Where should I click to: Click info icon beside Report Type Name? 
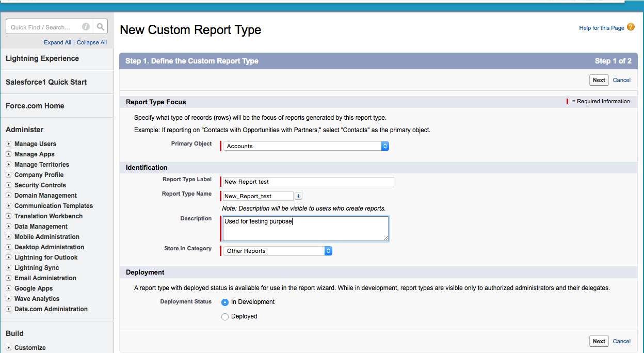click(x=299, y=196)
